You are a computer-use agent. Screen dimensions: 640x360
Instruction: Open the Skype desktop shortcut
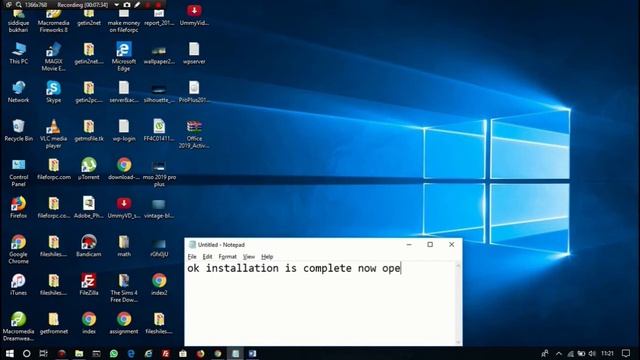point(53,92)
